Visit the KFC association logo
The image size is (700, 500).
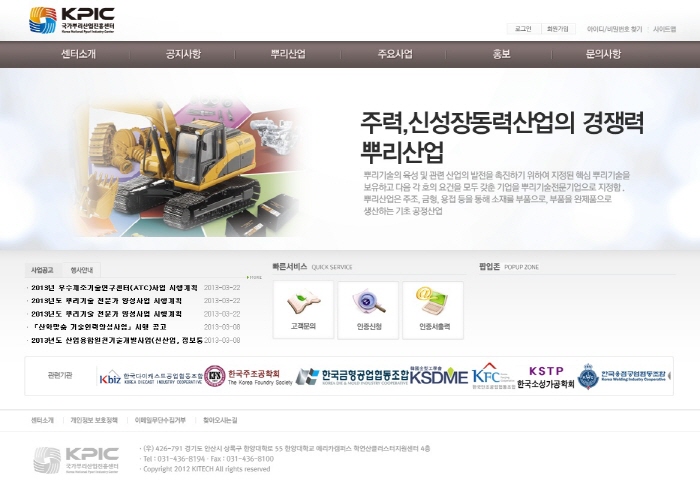(x=493, y=376)
